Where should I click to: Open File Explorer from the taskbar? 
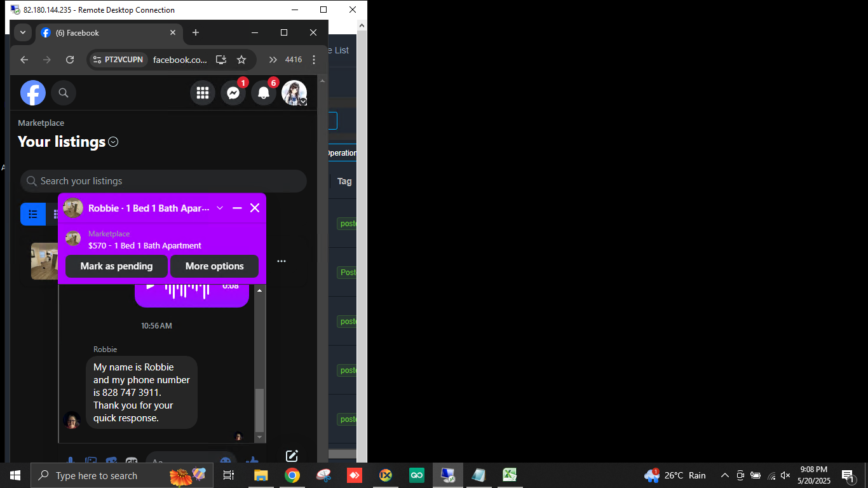tap(261, 475)
